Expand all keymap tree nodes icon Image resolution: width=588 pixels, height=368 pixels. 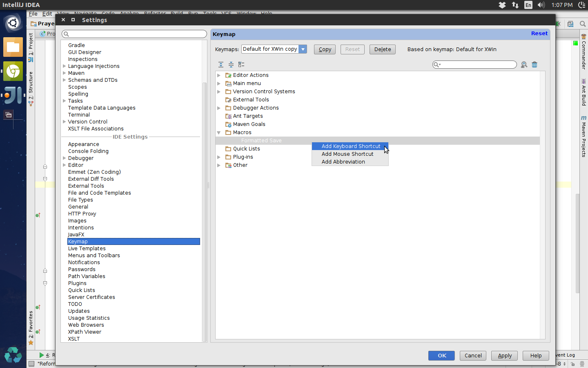(221, 65)
